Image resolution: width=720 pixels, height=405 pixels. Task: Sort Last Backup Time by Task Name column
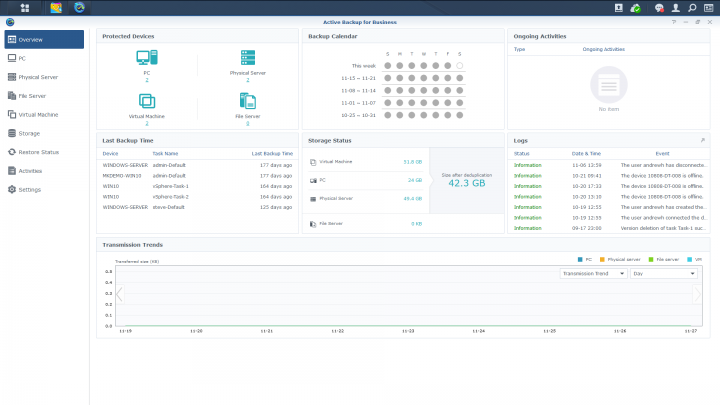click(165, 153)
